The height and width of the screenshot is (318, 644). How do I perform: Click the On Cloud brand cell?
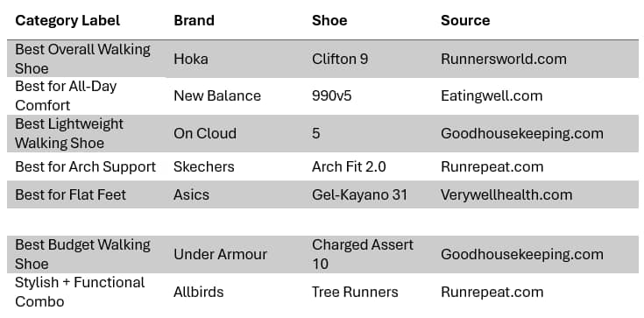[205, 133]
